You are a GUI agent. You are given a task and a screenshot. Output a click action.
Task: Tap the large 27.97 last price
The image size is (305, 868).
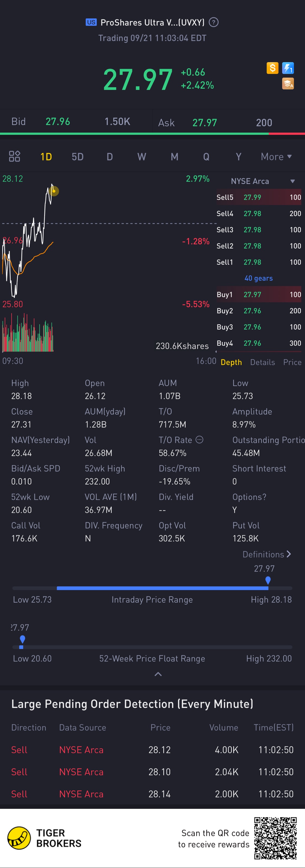(138, 79)
